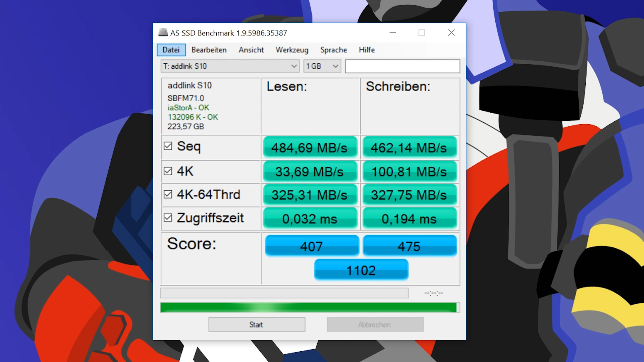Click write access time 0,194 ms
644x362 pixels.
(x=410, y=219)
